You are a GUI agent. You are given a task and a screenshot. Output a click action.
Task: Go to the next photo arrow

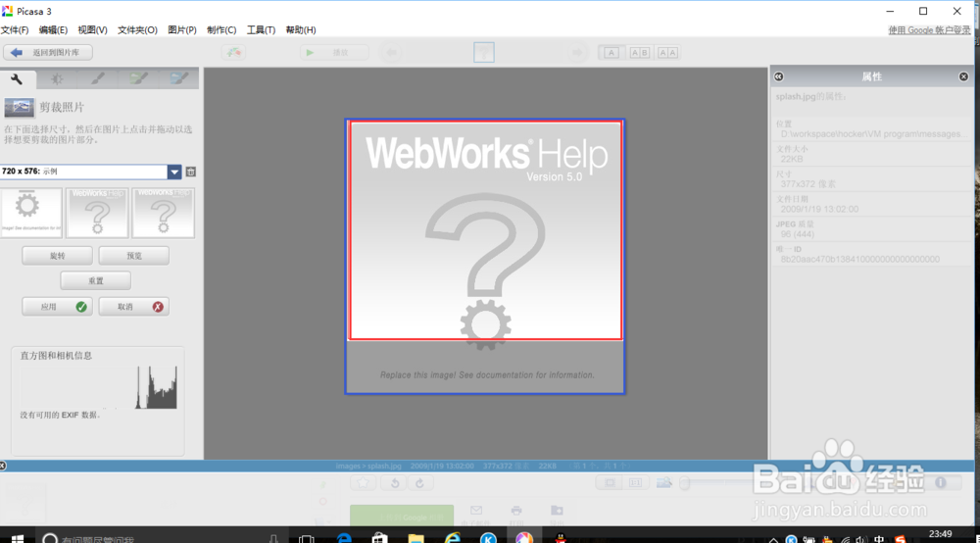coord(577,53)
